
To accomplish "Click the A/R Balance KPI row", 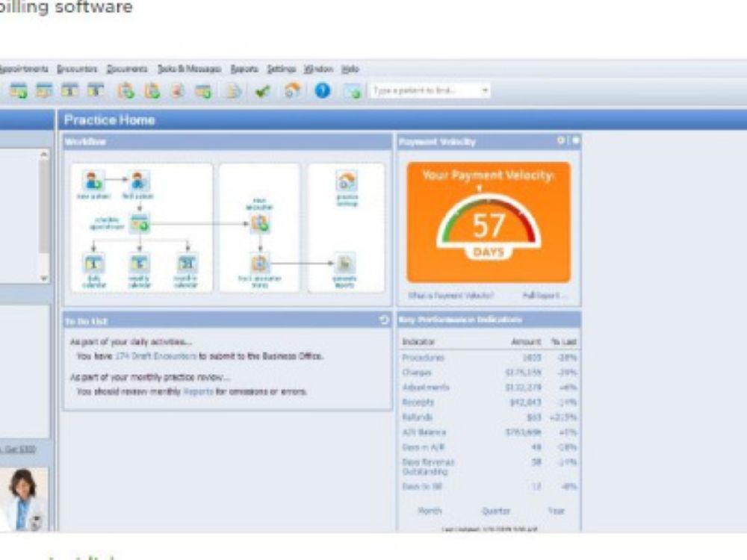I will pos(489,432).
